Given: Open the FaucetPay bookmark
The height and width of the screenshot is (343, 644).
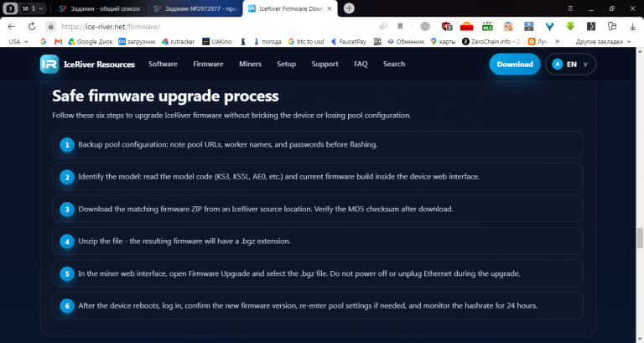Looking at the screenshot, I should click(x=349, y=41).
